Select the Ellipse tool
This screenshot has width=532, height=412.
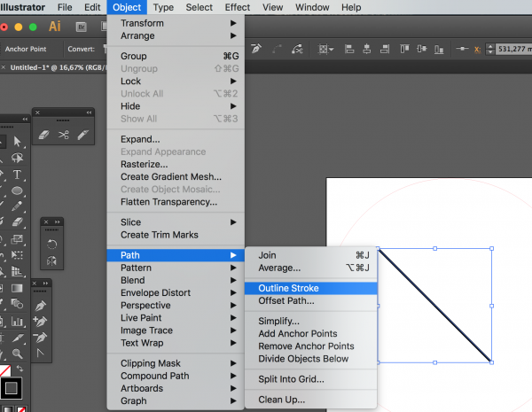(x=17, y=190)
